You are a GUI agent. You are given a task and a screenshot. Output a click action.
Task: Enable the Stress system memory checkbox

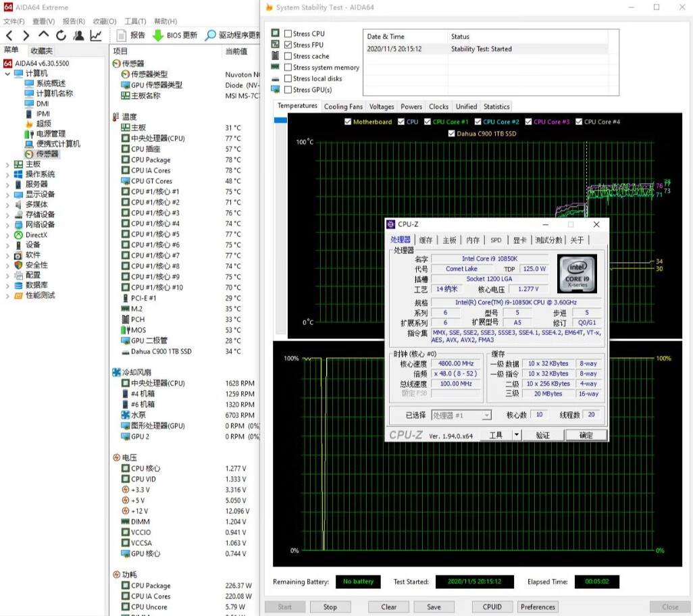288,67
